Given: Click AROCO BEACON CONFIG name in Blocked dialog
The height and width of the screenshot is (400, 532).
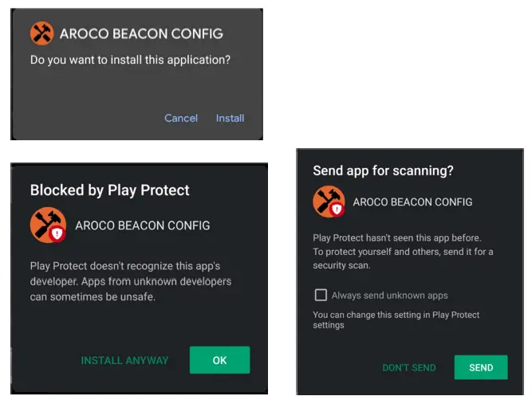Looking at the screenshot, I should 142,225.
